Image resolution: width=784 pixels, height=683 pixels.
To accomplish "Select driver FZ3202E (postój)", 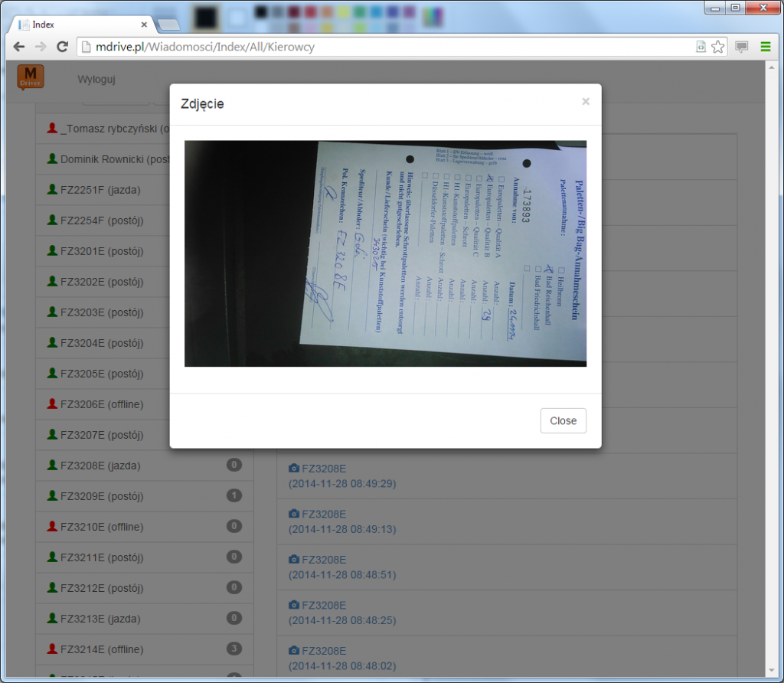I will pyautogui.click(x=103, y=282).
